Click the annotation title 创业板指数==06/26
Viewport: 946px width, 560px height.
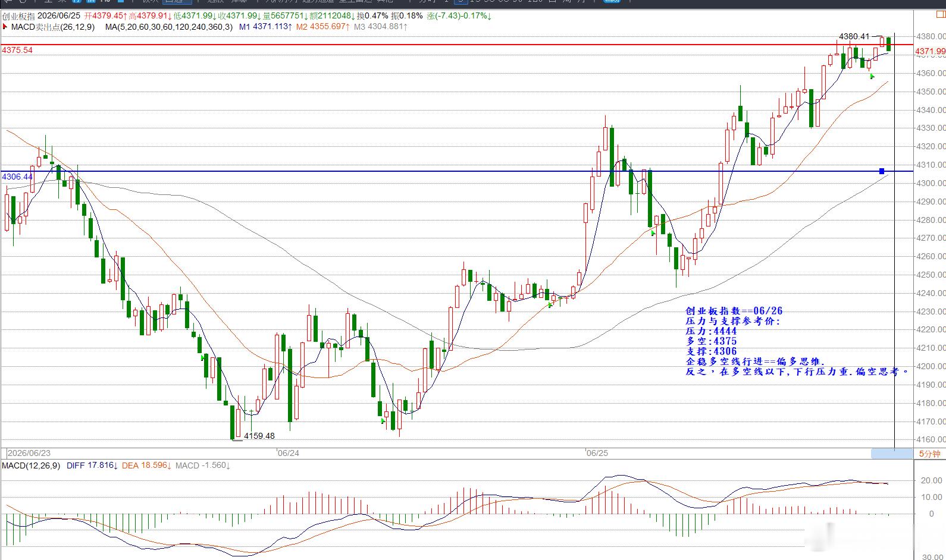[734, 311]
